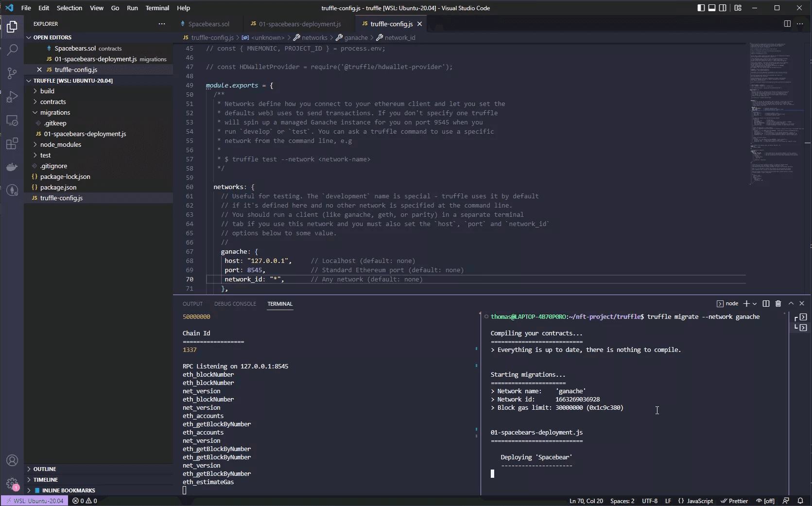Click the ganache breadcrumb item
Image resolution: width=812 pixels, height=506 pixels.
pyautogui.click(x=356, y=37)
